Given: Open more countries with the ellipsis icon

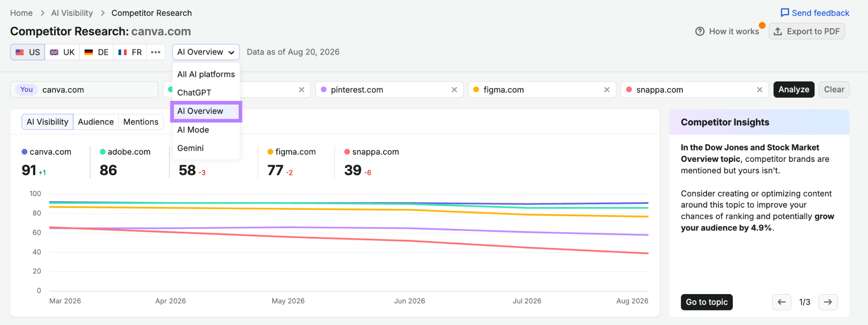Looking at the screenshot, I should pyautogui.click(x=156, y=52).
